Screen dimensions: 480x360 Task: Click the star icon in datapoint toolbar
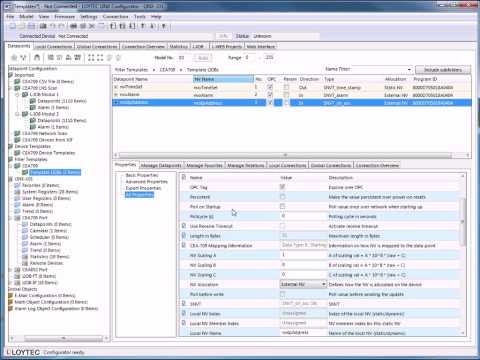point(14,58)
